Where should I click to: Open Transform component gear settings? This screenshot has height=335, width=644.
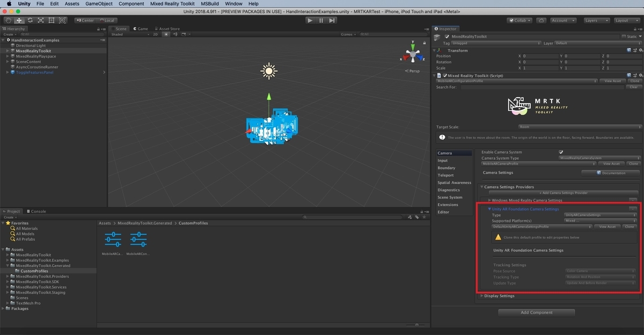pos(640,50)
